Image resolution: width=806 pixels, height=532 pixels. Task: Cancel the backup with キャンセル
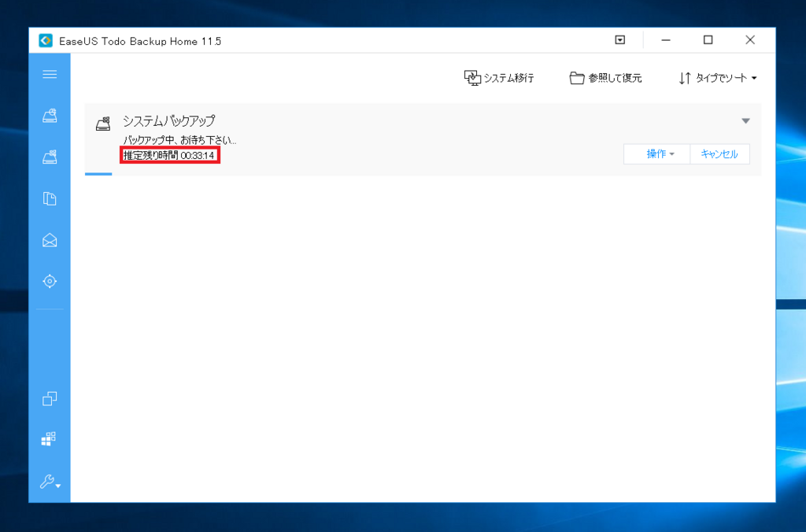719,153
